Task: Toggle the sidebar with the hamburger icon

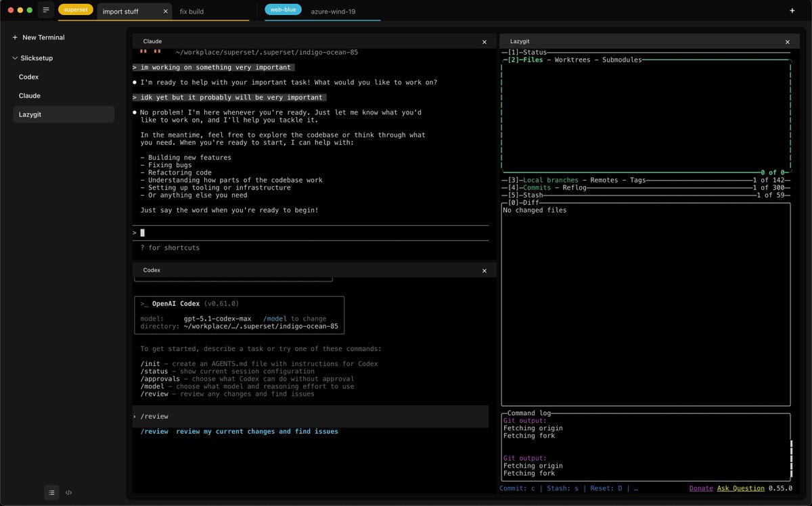Action: coord(46,10)
